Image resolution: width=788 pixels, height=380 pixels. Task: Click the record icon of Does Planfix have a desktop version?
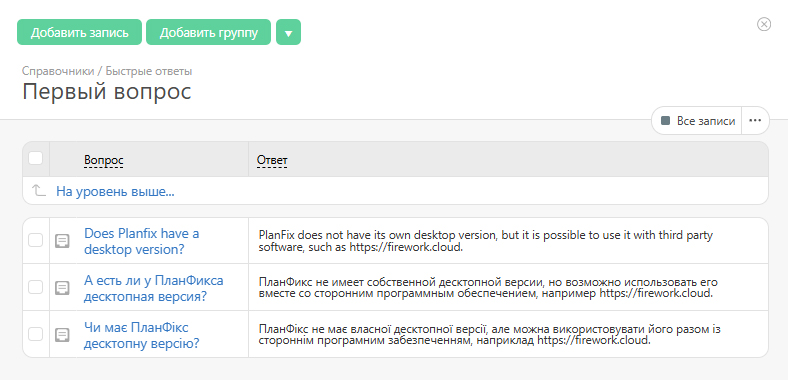click(x=62, y=241)
